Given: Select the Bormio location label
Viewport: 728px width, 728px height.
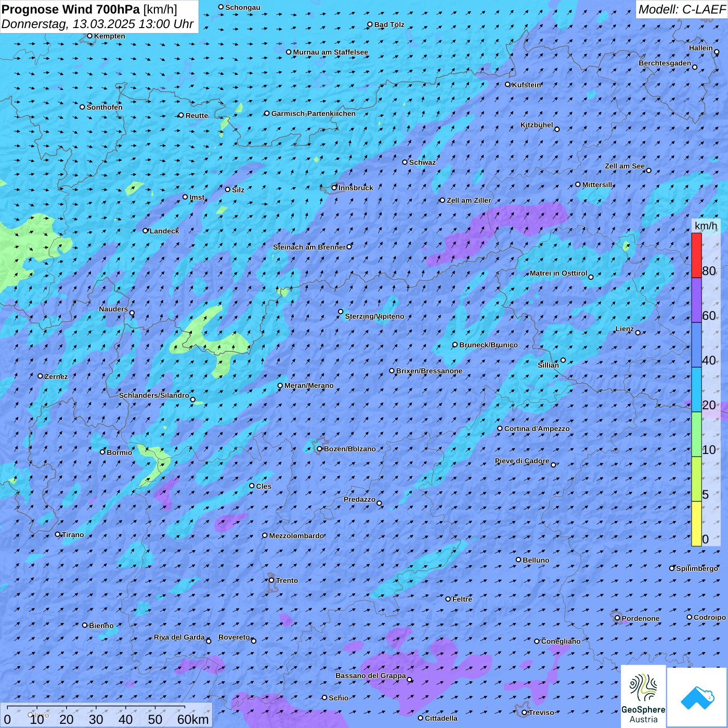Looking at the screenshot, I should [x=119, y=452].
